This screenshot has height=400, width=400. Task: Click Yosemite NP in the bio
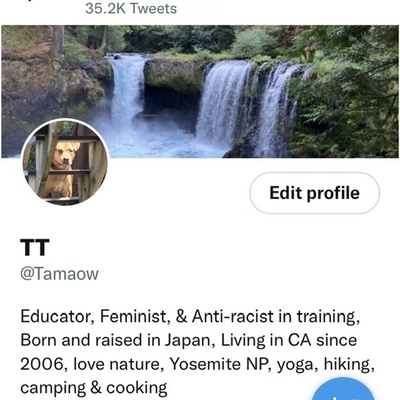tap(220, 364)
